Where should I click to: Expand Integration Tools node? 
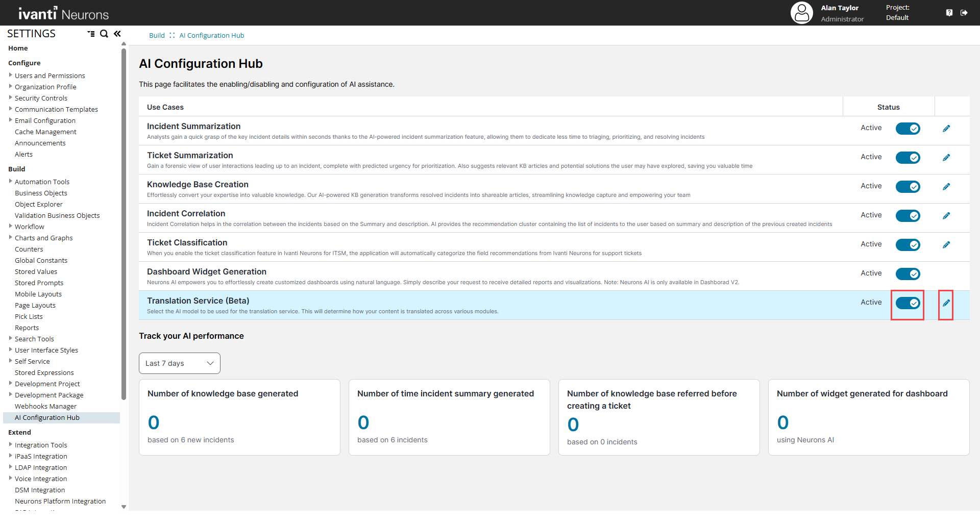click(10, 444)
